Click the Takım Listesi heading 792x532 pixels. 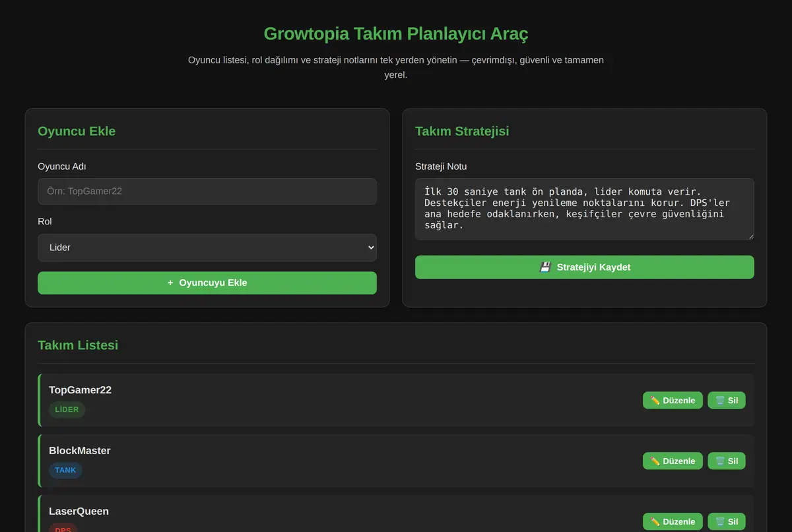78,345
